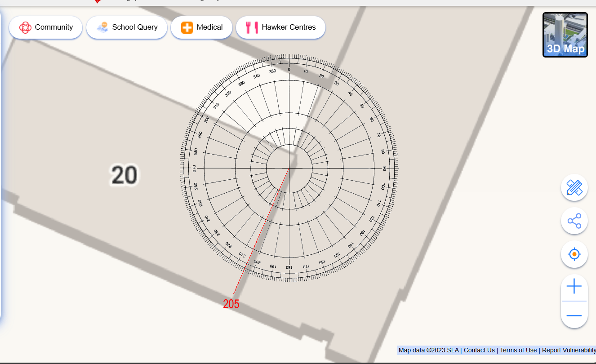Switch to the 3D Map view

coord(565,35)
